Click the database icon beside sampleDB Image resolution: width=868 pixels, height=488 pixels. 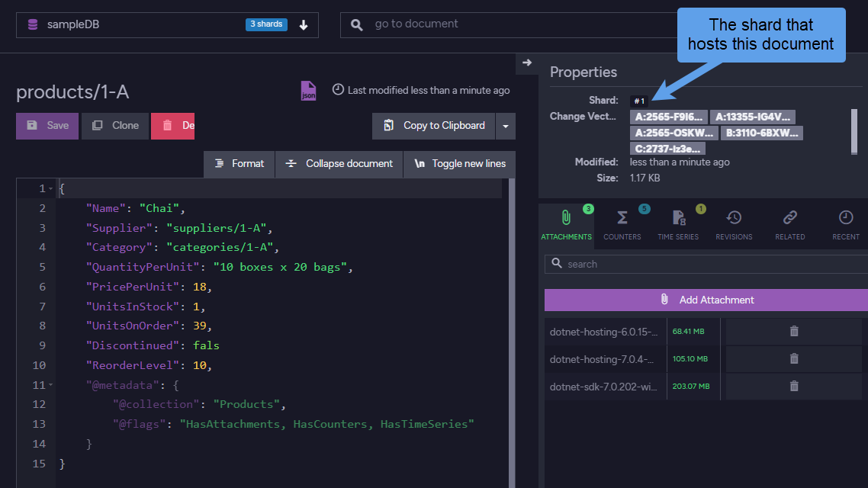[x=33, y=25]
